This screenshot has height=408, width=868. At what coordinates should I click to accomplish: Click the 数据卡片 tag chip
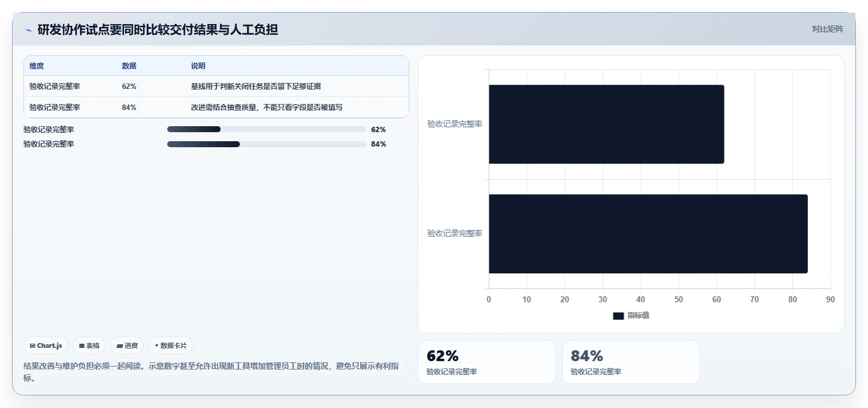point(171,346)
